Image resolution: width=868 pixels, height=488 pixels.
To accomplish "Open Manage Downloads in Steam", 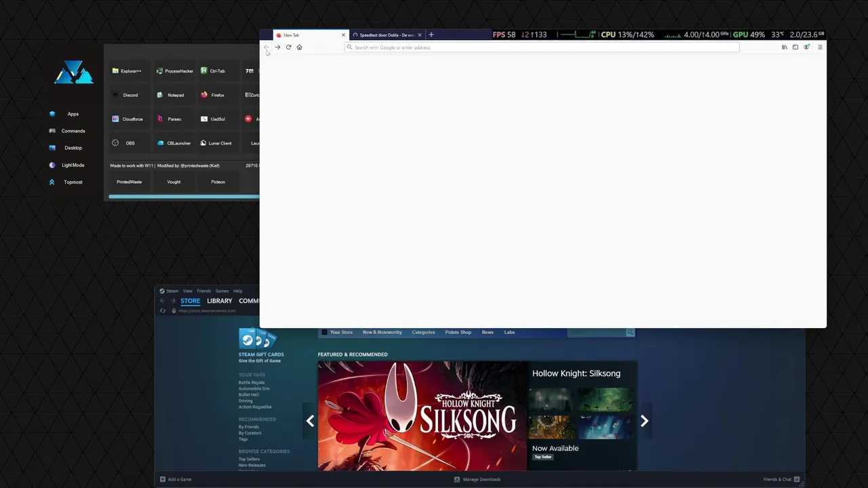I will coord(477,479).
